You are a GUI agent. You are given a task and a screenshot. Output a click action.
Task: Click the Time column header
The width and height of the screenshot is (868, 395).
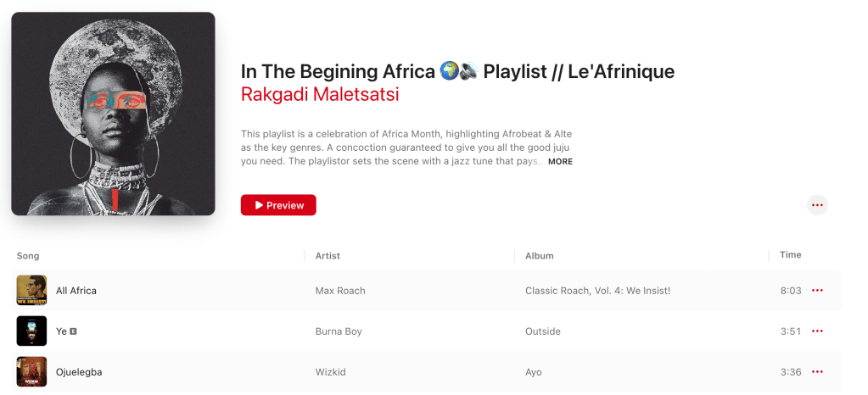[x=790, y=255]
